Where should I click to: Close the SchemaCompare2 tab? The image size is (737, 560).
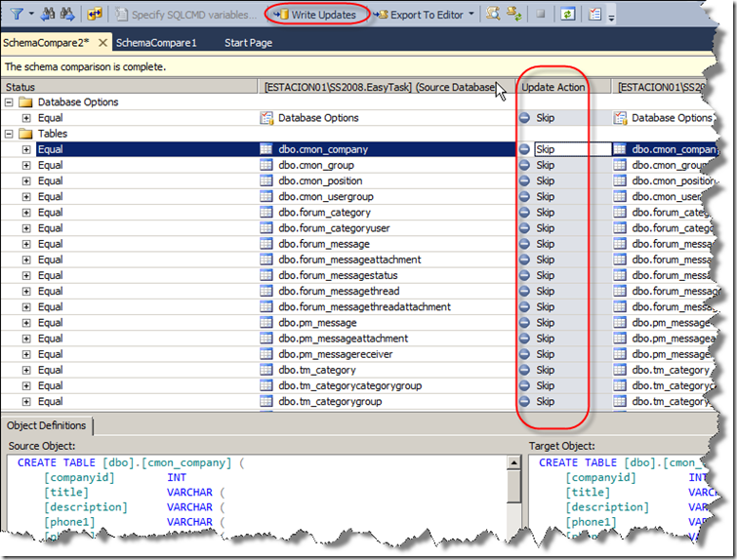[x=102, y=43]
